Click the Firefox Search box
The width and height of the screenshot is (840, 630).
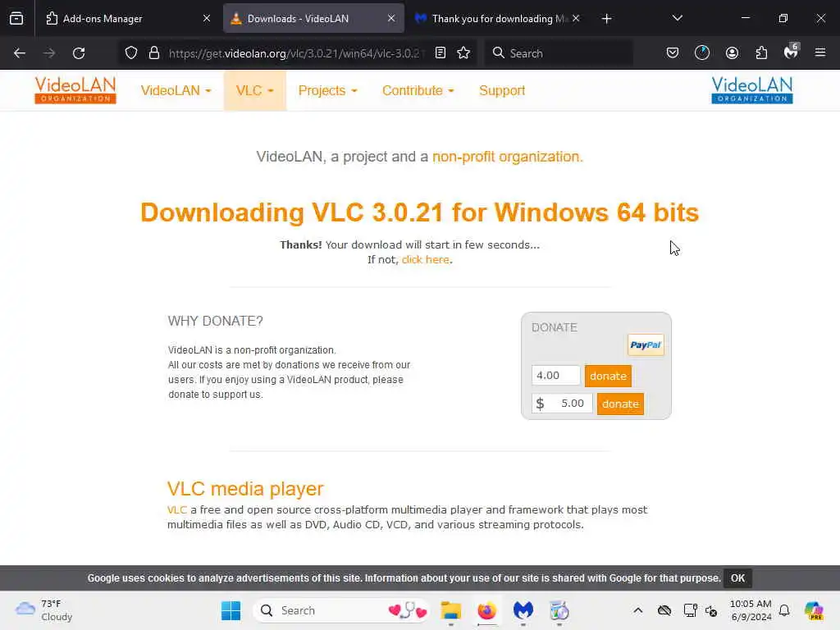tap(559, 53)
